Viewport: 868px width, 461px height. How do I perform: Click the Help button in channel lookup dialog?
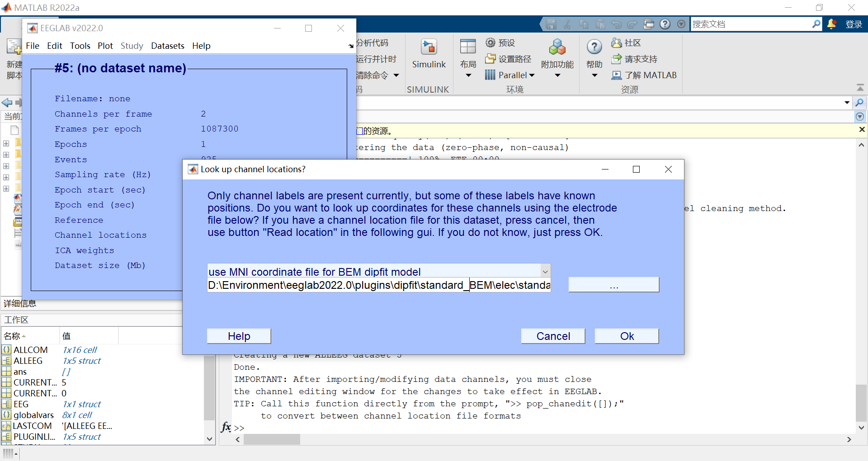pos(239,336)
